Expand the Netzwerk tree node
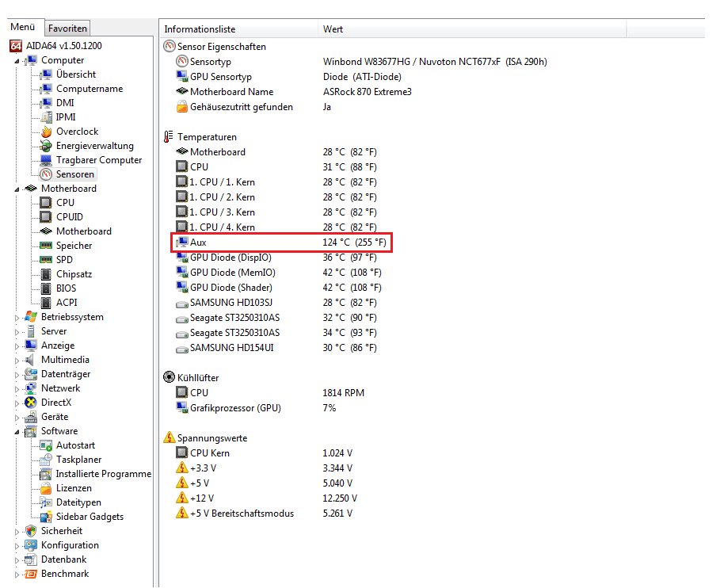This screenshot has width=720, height=588. point(17,388)
